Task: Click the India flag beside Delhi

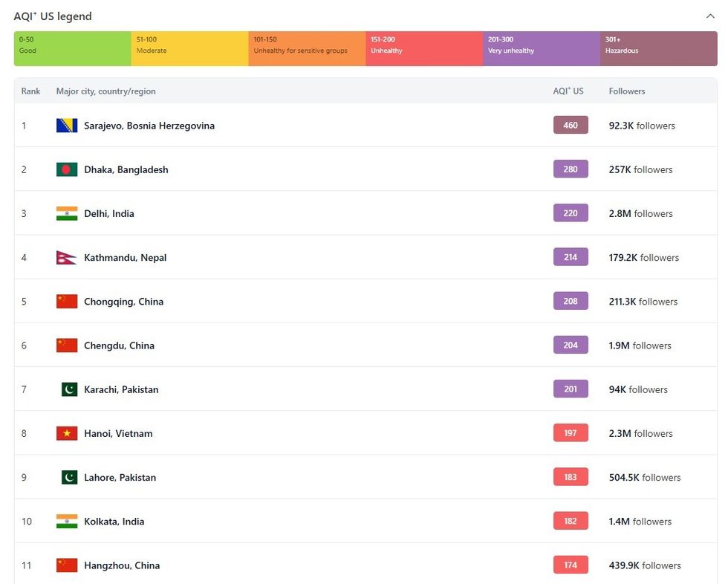Action: 67,213
